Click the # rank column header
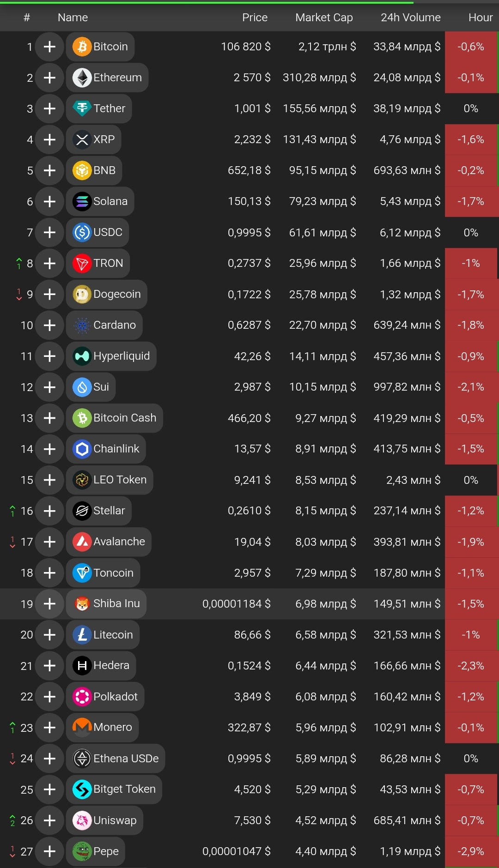Viewport: 499px width, 868px height. 27,18
